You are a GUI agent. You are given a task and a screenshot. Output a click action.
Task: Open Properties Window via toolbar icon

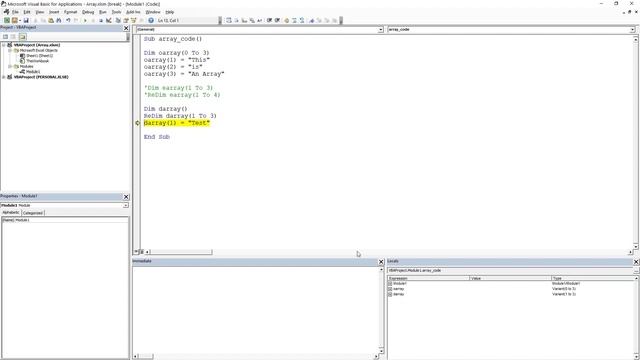point(126,20)
